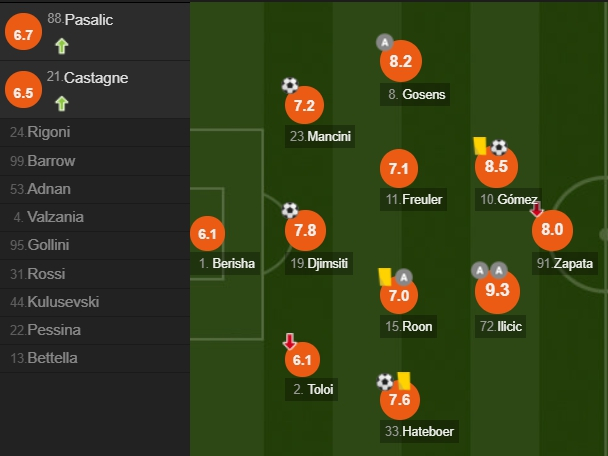Click the green sub-on arrow under Castagne
Viewport: 608px width, 456px height.
[x=61, y=102]
